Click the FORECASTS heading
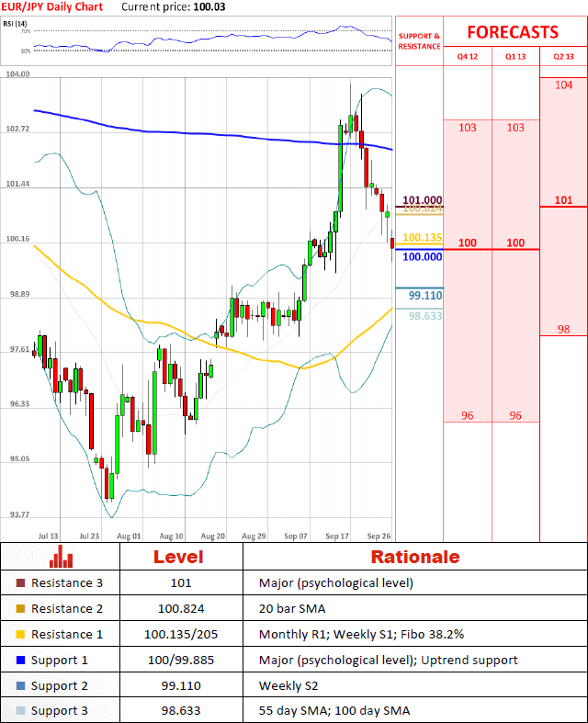Viewport: 588px width, 723px height. [512, 32]
